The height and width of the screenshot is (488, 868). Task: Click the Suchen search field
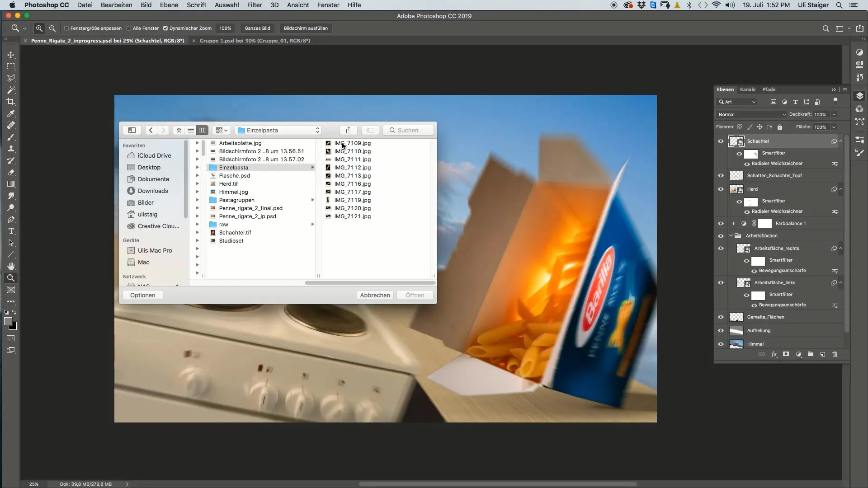click(x=409, y=130)
